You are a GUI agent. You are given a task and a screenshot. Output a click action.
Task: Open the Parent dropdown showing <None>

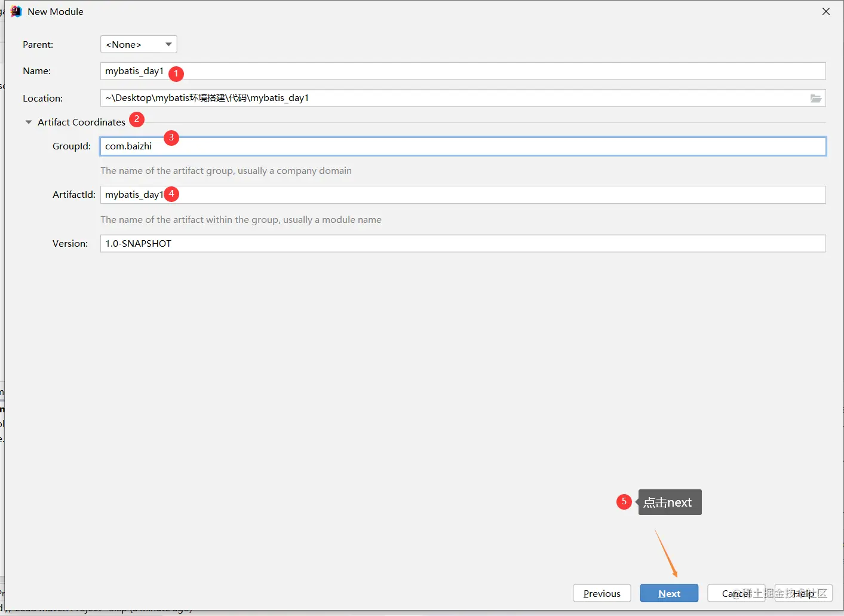tap(139, 44)
